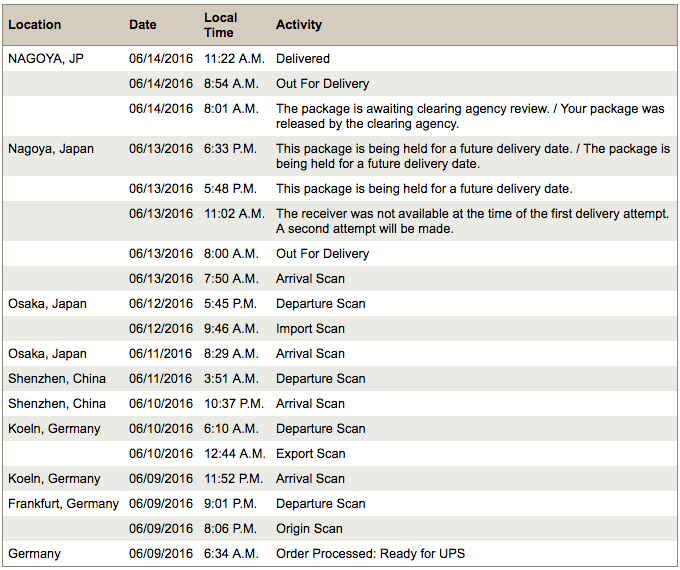Image resolution: width=680 pixels, height=570 pixels.
Task: Click the Local Time column header
Action: pos(221,25)
